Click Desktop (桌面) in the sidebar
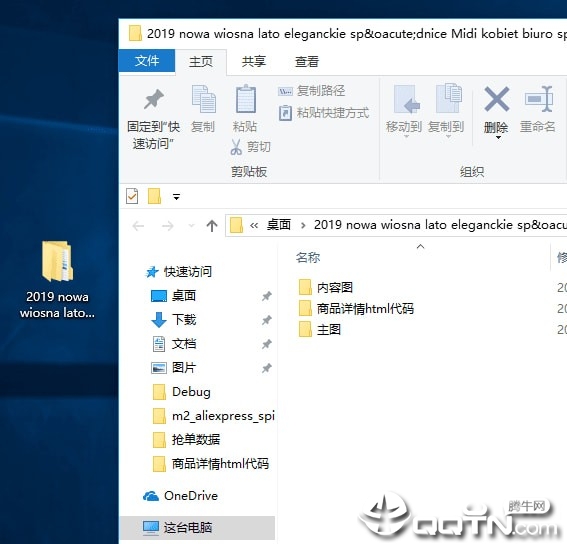This screenshot has height=544, width=567. click(x=174, y=296)
